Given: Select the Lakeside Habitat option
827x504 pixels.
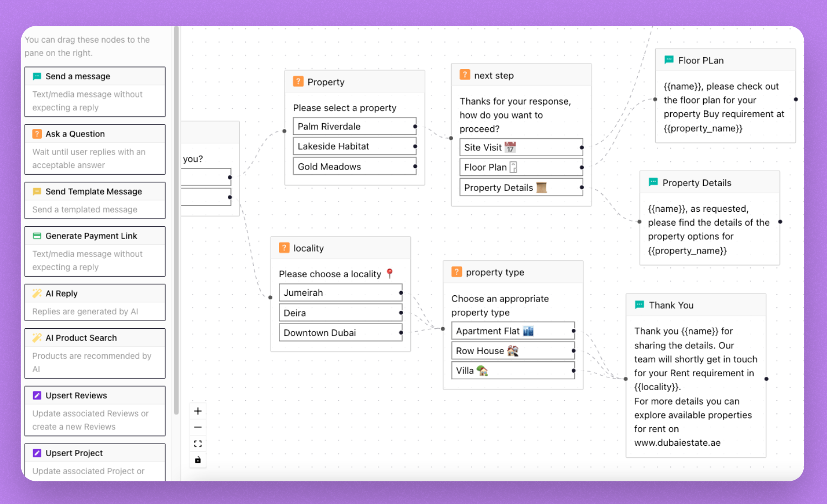Looking at the screenshot, I should pos(355,146).
